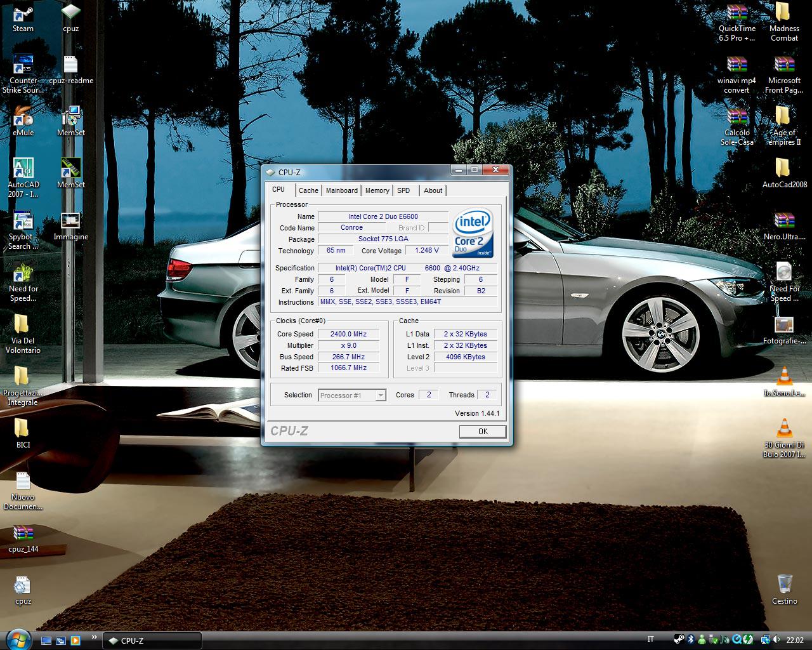This screenshot has height=650, width=812.
Task: Click the Level 2 cache value 4096 KBytes
Action: pos(466,357)
